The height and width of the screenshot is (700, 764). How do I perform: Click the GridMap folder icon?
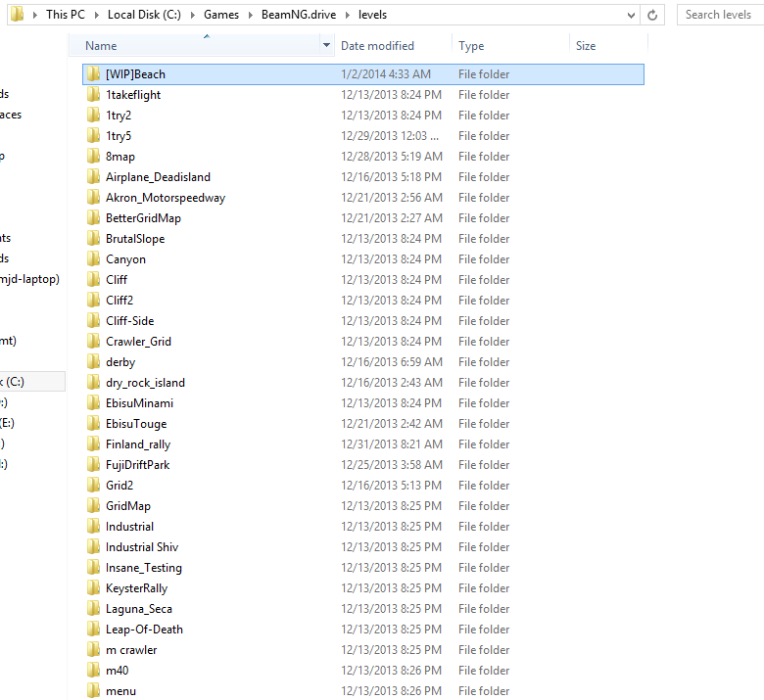94,505
